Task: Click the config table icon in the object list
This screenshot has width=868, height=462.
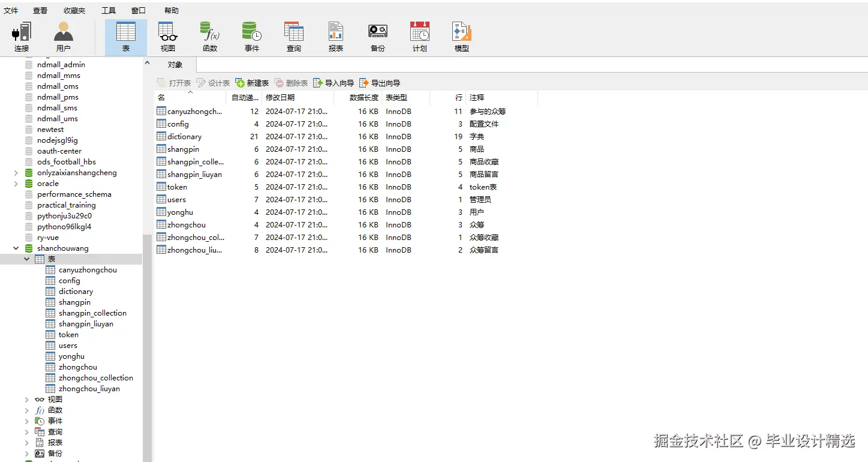Action: [x=161, y=124]
